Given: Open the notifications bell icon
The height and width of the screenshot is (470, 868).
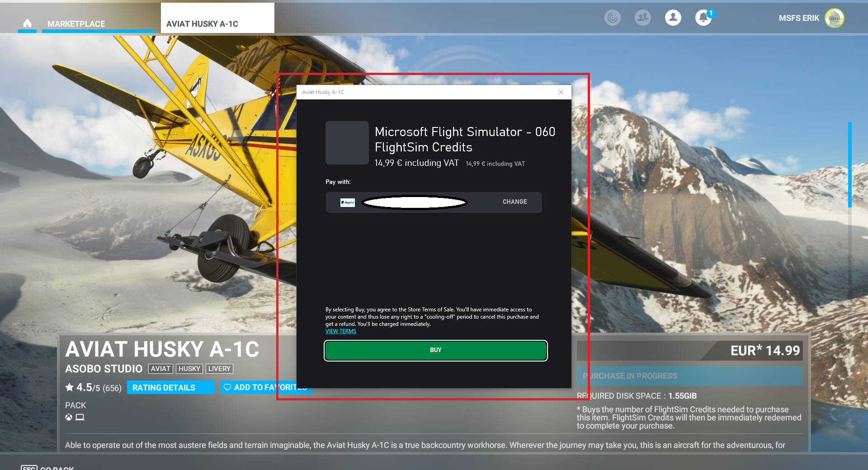Looking at the screenshot, I should 703,18.
